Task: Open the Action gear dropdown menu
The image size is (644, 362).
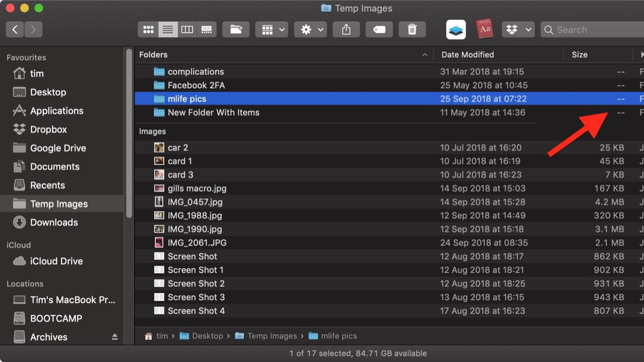Action: (x=311, y=30)
